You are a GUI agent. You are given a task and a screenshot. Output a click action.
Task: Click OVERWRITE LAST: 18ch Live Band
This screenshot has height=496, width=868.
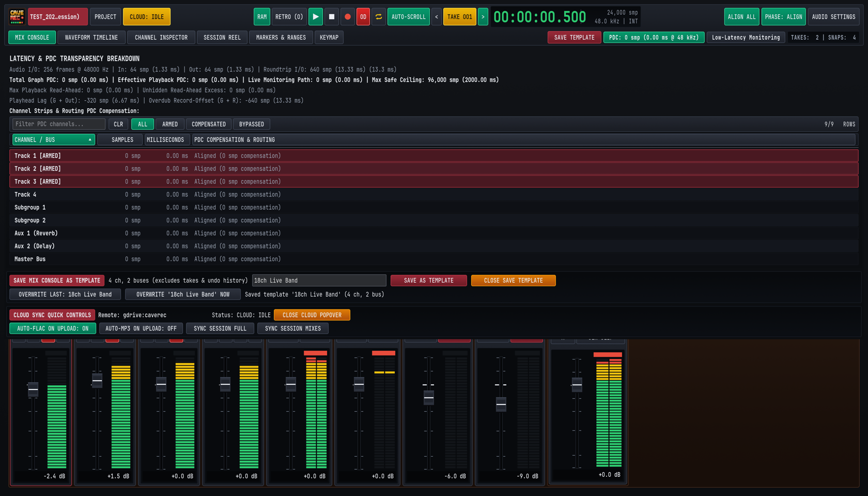(x=65, y=295)
